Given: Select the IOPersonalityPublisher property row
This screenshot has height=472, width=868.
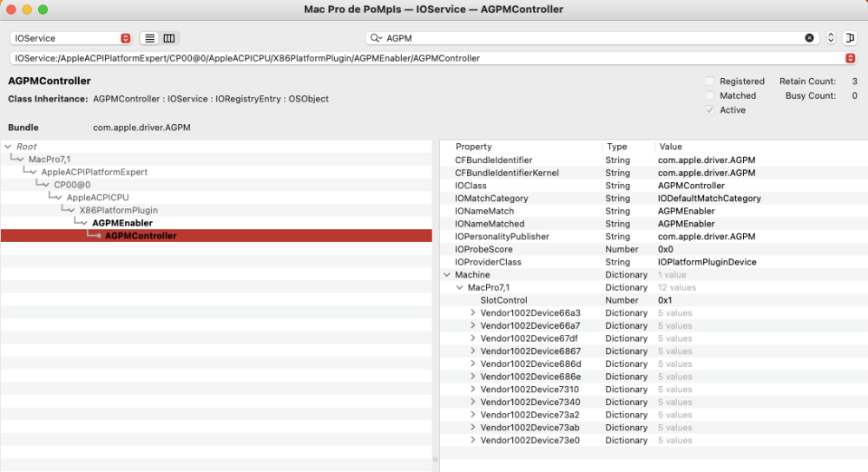Looking at the screenshot, I should point(654,236).
